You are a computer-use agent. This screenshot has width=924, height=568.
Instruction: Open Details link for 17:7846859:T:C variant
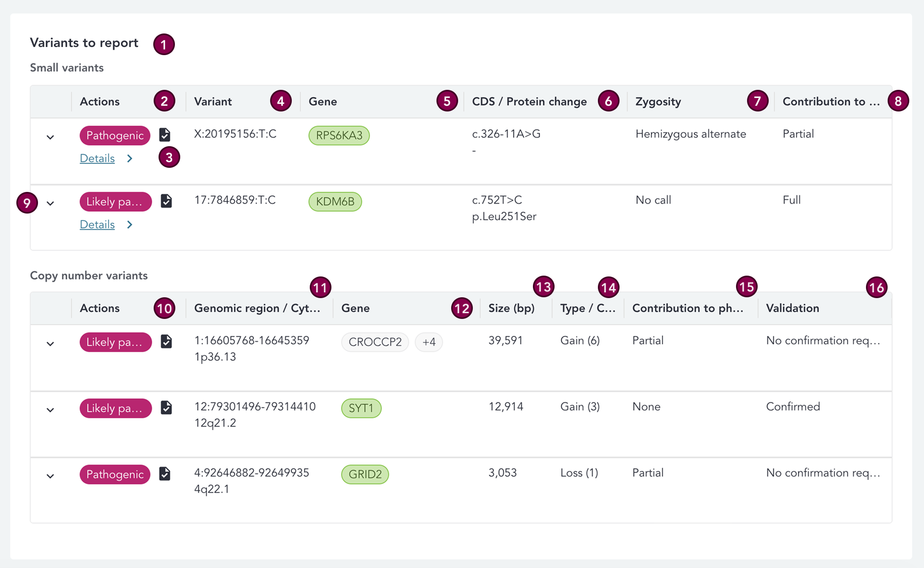click(97, 225)
